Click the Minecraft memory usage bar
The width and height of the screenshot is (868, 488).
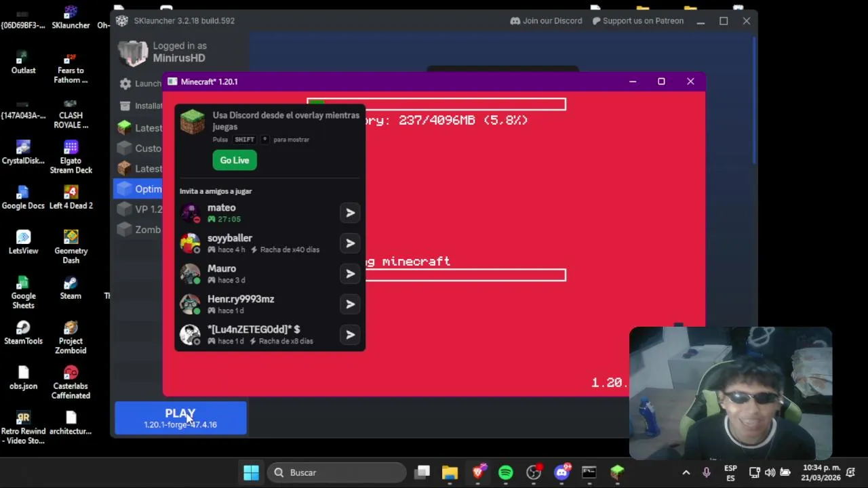436,104
